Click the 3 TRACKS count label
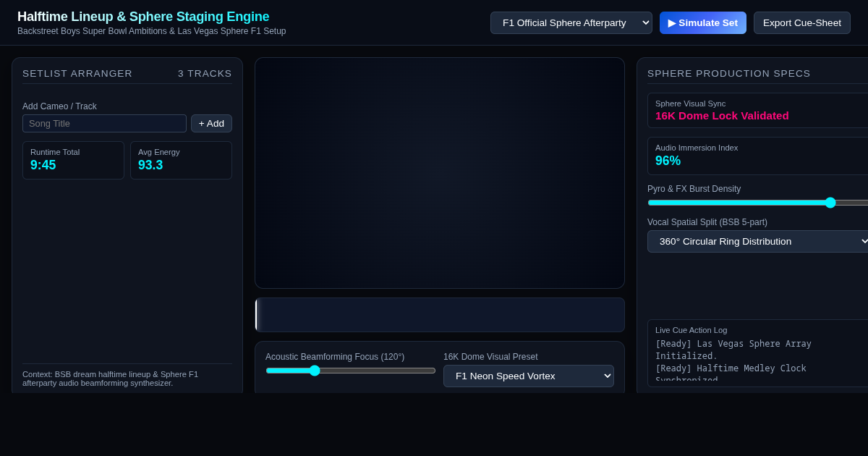 [x=205, y=73]
